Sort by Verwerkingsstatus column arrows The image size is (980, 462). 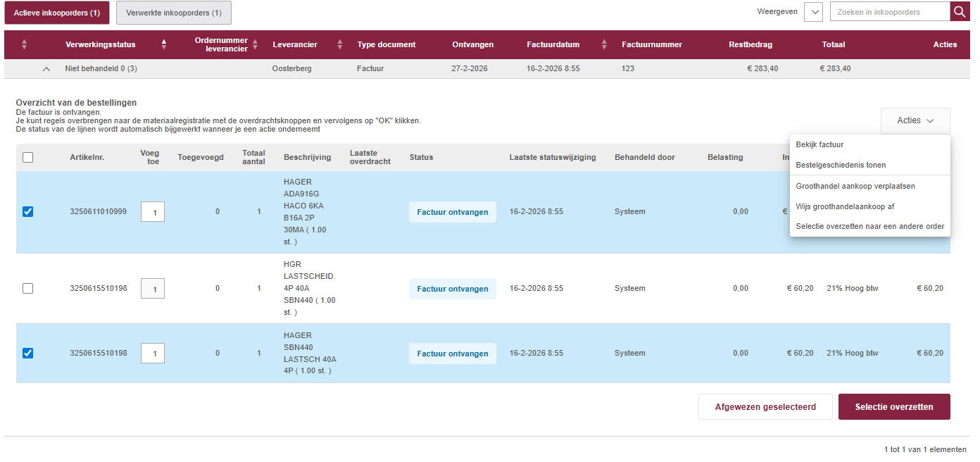164,44
